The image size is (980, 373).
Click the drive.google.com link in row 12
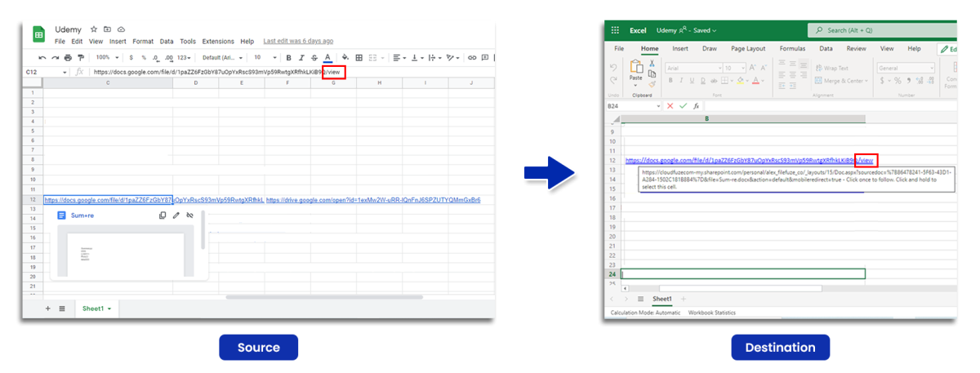click(x=373, y=200)
